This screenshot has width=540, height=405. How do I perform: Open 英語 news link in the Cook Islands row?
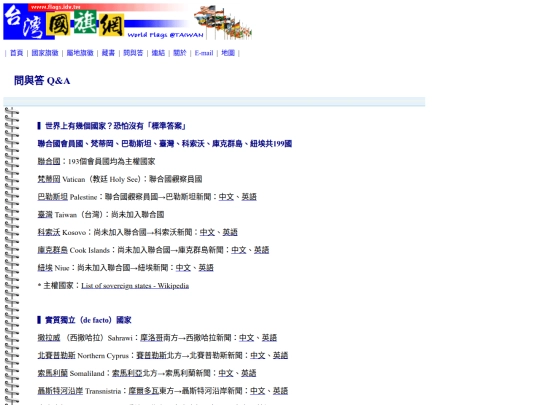(261, 250)
